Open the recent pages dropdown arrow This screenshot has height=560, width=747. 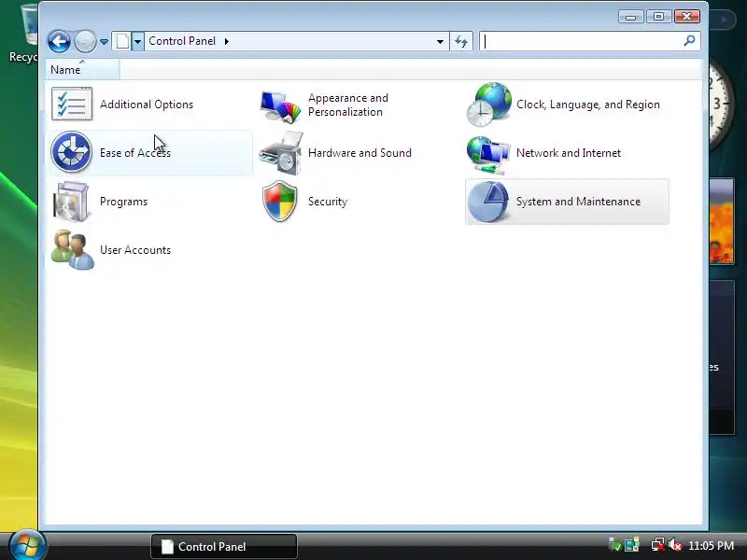tap(104, 42)
